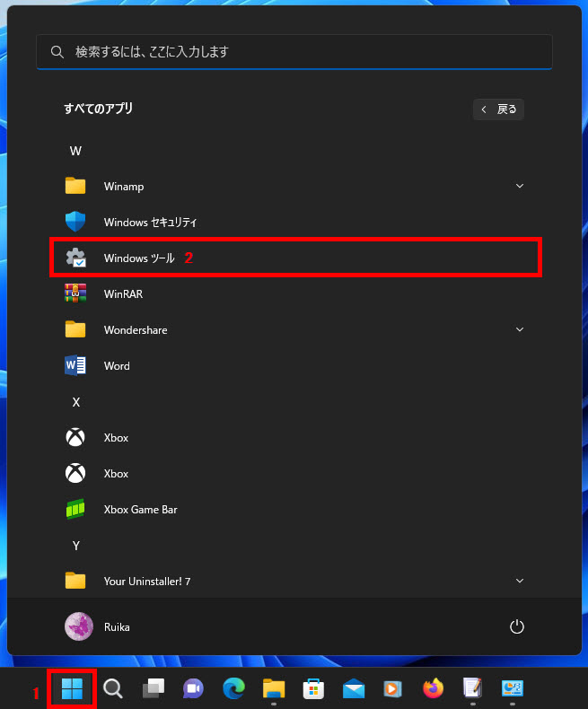Open Windows ツール from the app list
This screenshot has width=588, height=709.
click(x=139, y=258)
